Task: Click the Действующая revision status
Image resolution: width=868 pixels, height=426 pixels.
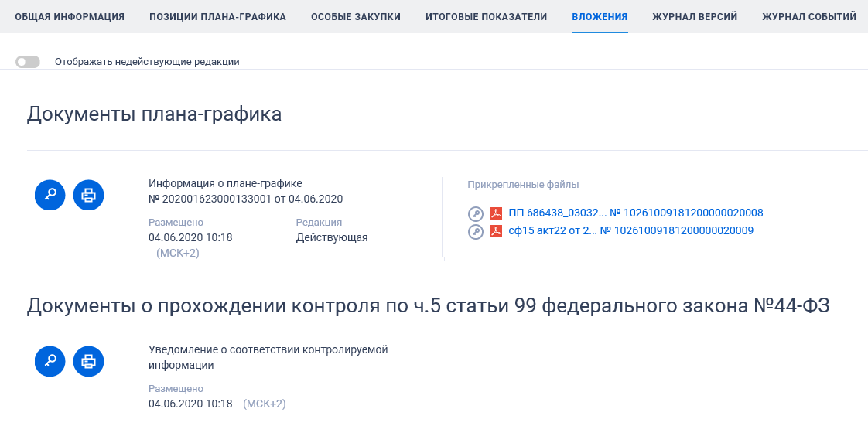Action: [332, 238]
